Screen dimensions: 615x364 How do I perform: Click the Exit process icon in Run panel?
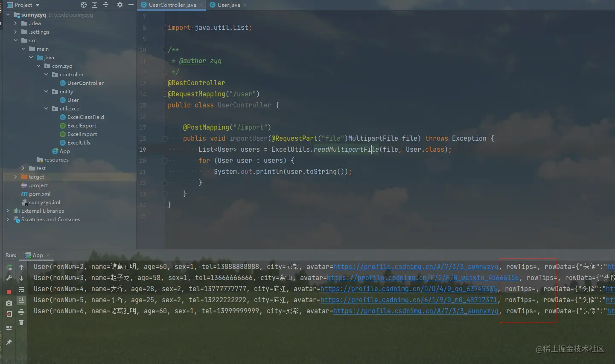pos(9,314)
